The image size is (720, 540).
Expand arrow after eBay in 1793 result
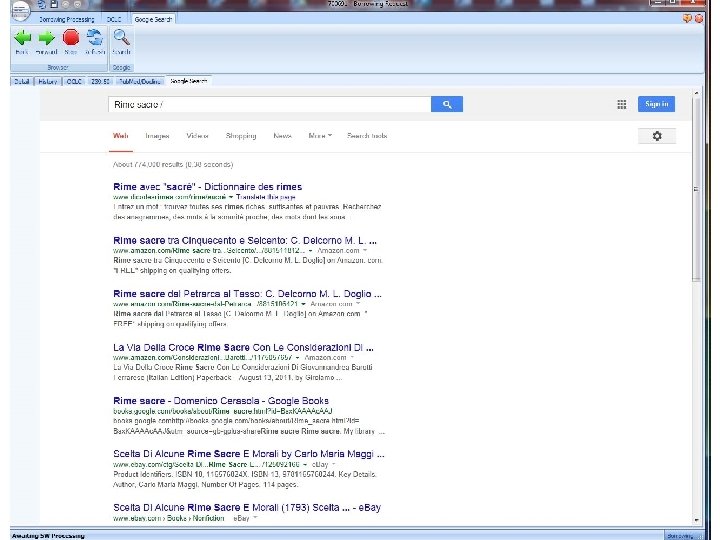(x=255, y=518)
